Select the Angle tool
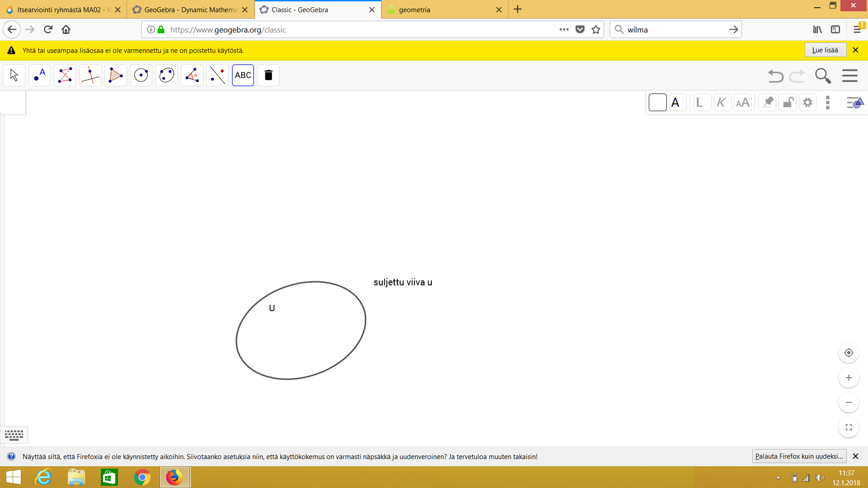This screenshot has width=868, height=488. click(192, 75)
